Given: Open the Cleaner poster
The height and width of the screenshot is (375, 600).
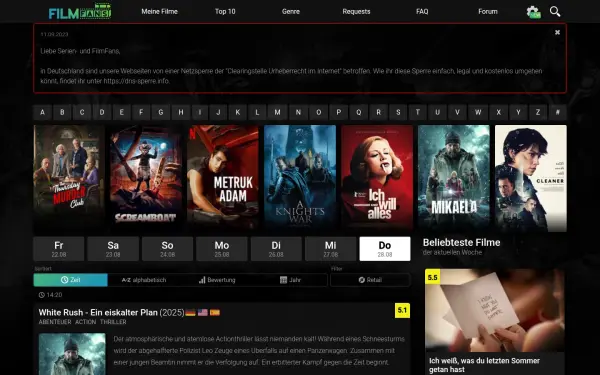Looking at the screenshot, I should click(x=531, y=178).
